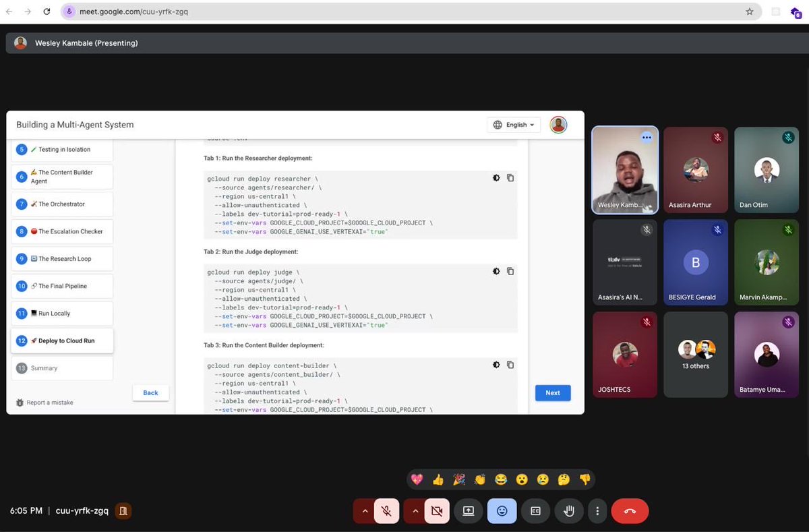Select Asasira's AI N... participant tile
Screen dimensions: 809x532
pyautogui.click(x=625, y=263)
